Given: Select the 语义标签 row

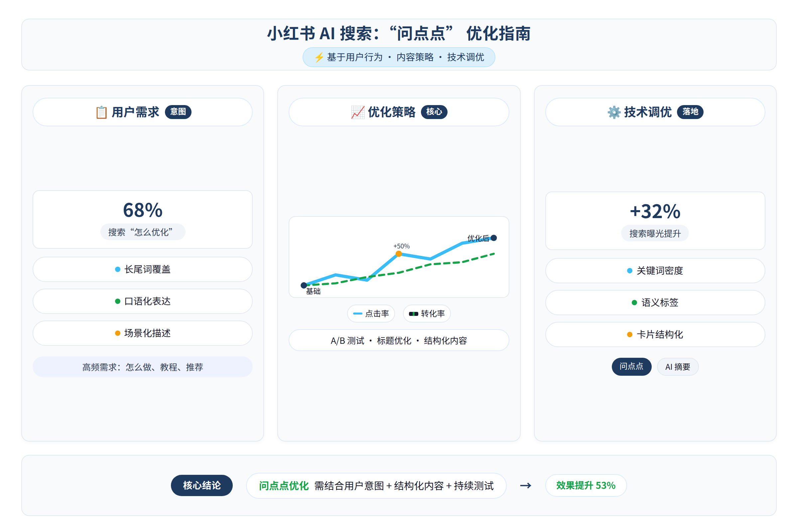Looking at the screenshot, I should coord(655,303).
